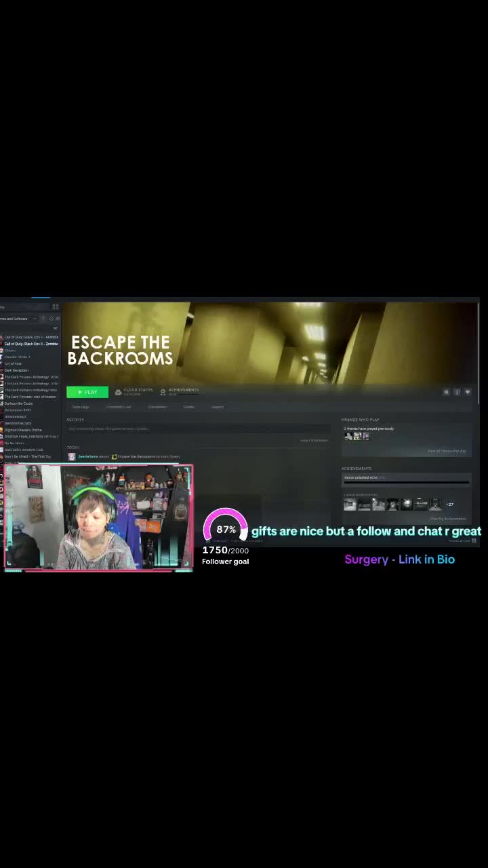Open the game info icon
488x868 pixels.
click(x=457, y=392)
